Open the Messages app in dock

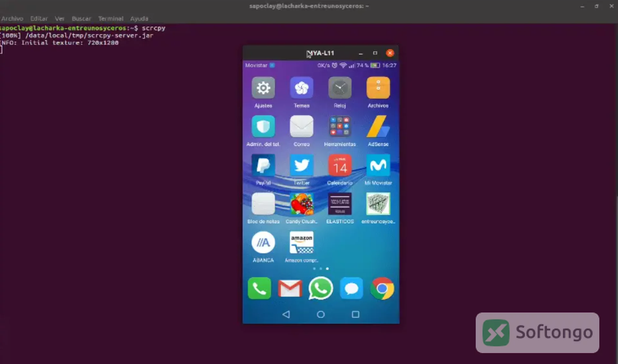click(x=351, y=288)
